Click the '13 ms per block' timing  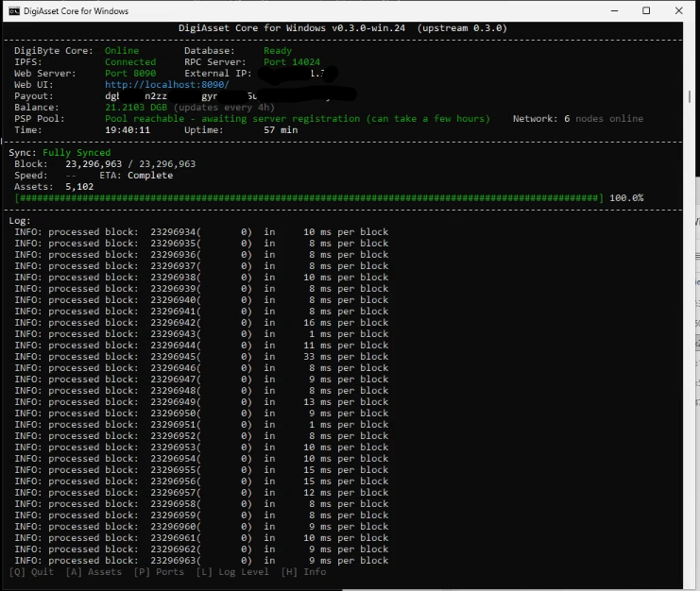point(346,402)
